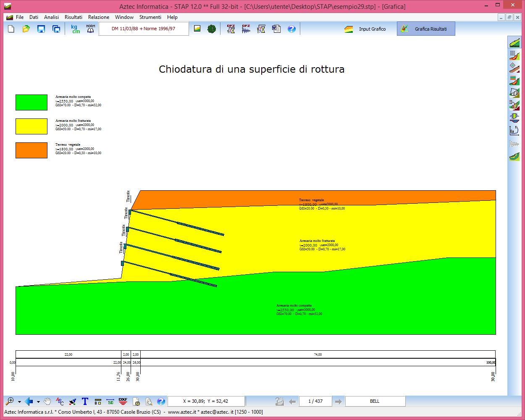
Task: Toggle Input Grafico view
Action: tap(365, 29)
